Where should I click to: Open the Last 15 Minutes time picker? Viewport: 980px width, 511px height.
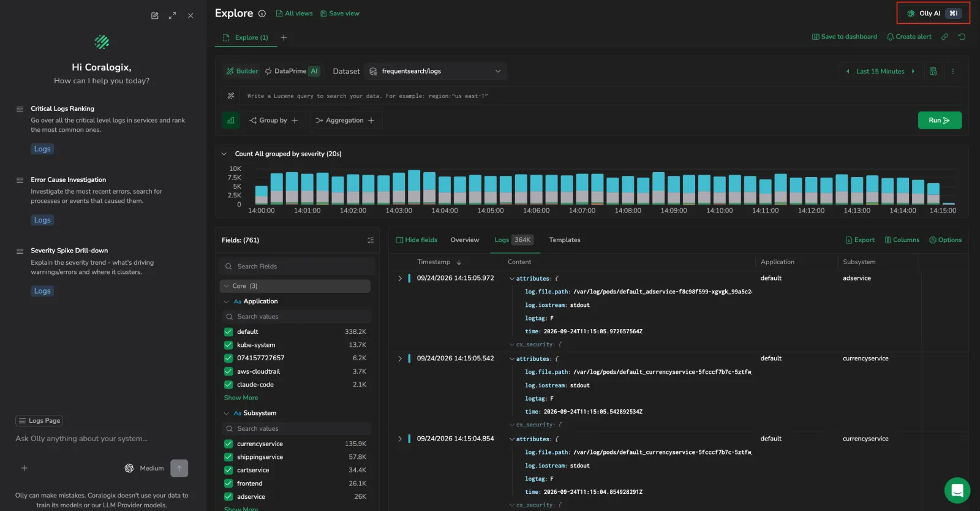click(880, 72)
